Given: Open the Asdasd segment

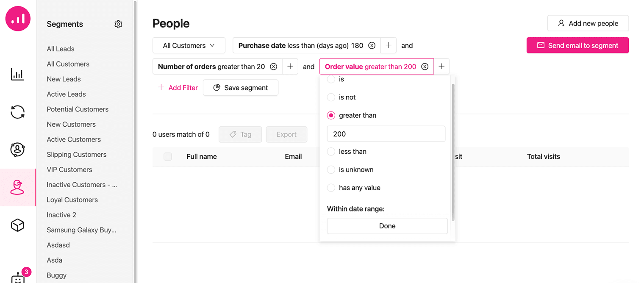Looking at the screenshot, I should 58,245.
